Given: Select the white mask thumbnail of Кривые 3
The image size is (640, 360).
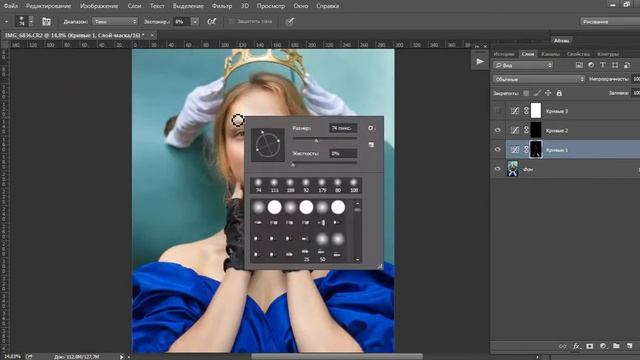Looking at the screenshot, I should (536, 111).
